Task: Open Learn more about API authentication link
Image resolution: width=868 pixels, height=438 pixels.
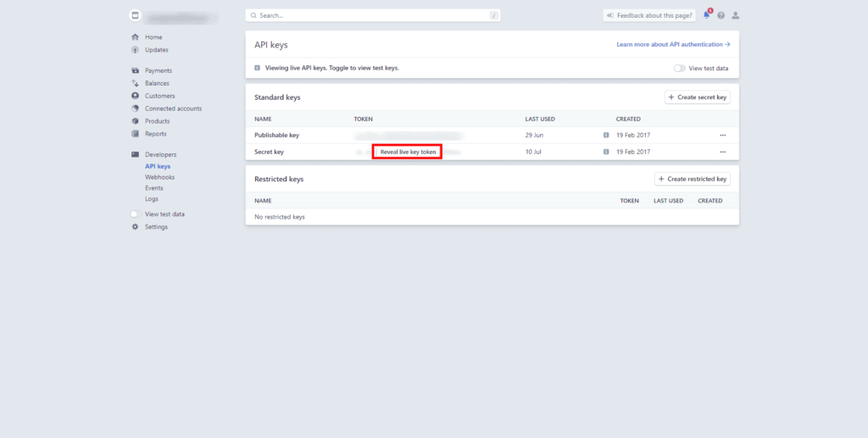Action: 673,44
